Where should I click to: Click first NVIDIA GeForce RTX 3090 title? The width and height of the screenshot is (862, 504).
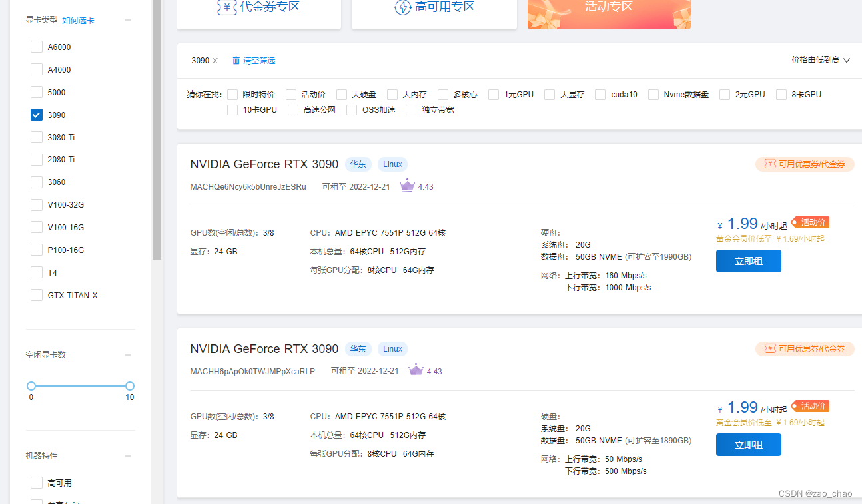click(264, 164)
